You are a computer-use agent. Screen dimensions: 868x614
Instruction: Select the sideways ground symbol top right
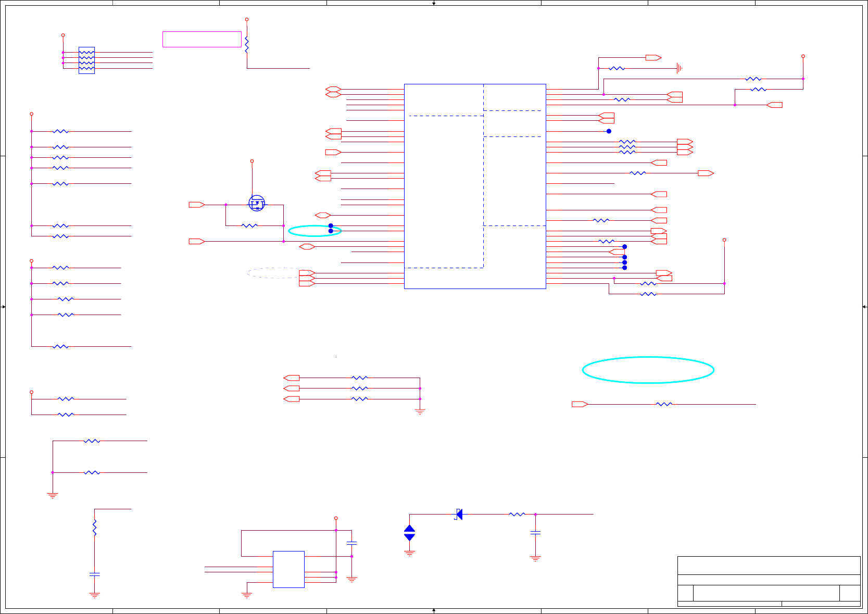679,68
